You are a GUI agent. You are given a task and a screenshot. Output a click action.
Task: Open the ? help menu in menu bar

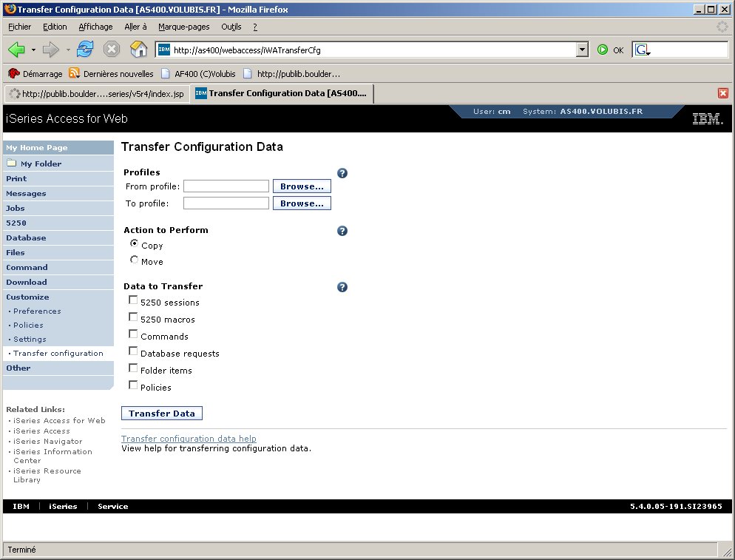tap(255, 27)
